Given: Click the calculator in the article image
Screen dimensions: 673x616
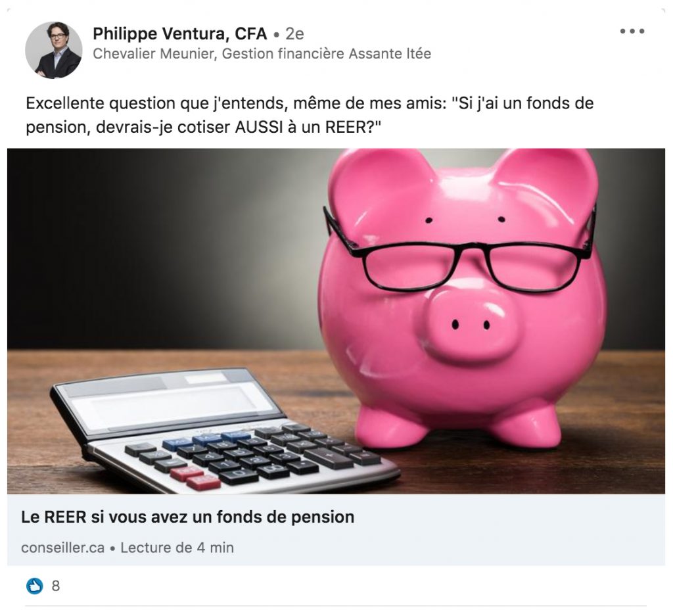Looking at the screenshot, I should pyautogui.click(x=223, y=429).
